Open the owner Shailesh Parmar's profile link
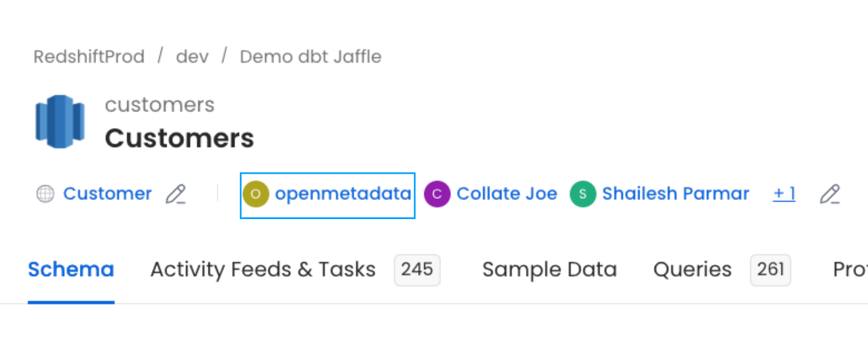 pos(676,194)
